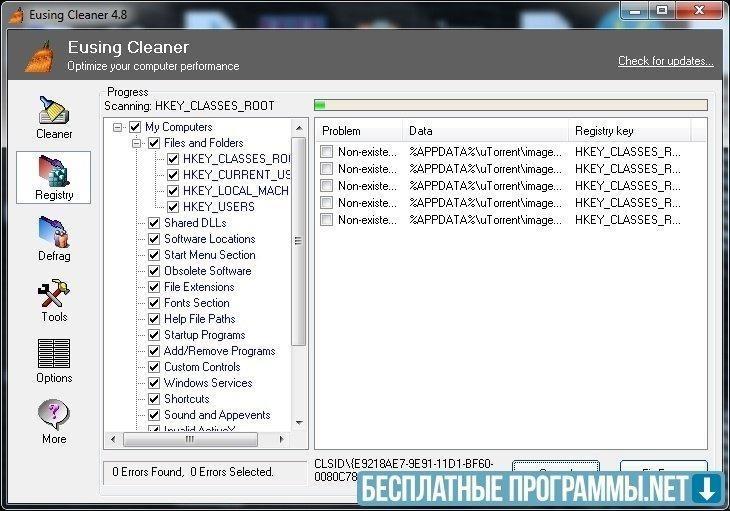Select HKEY_USERS tree label
This screenshot has height=511, width=730.
218,207
